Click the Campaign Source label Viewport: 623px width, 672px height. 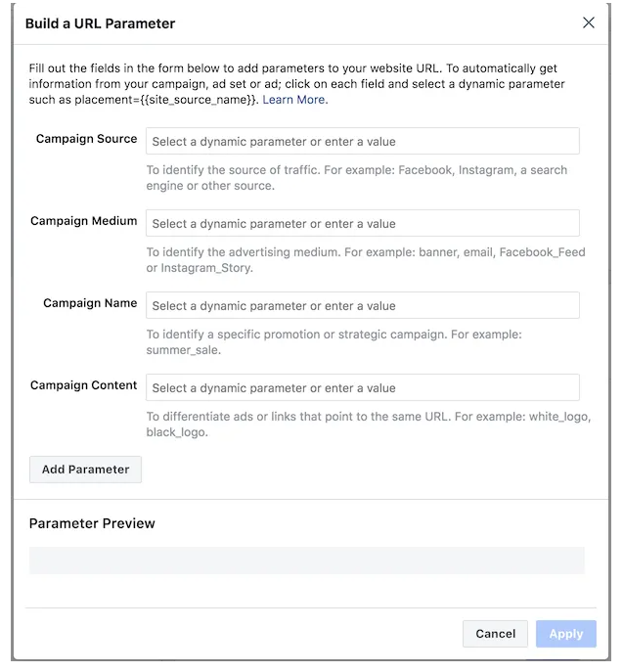pyautogui.click(x=86, y=139)
